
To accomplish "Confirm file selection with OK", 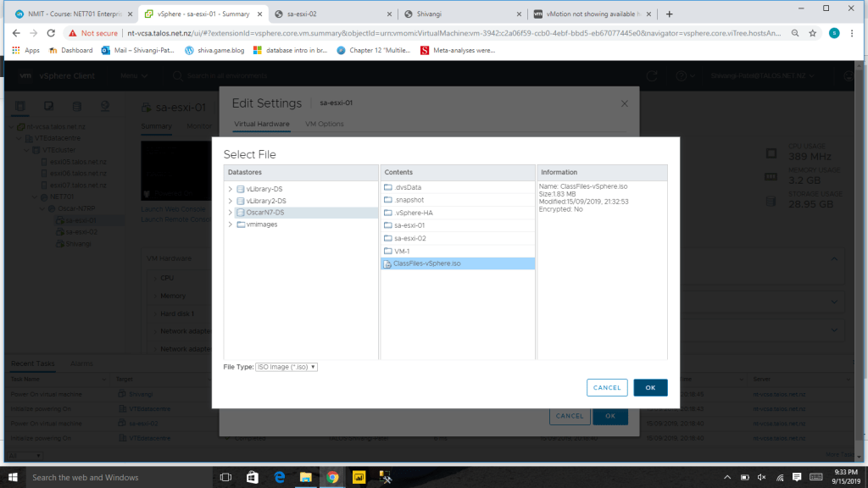I will (650, 387).
